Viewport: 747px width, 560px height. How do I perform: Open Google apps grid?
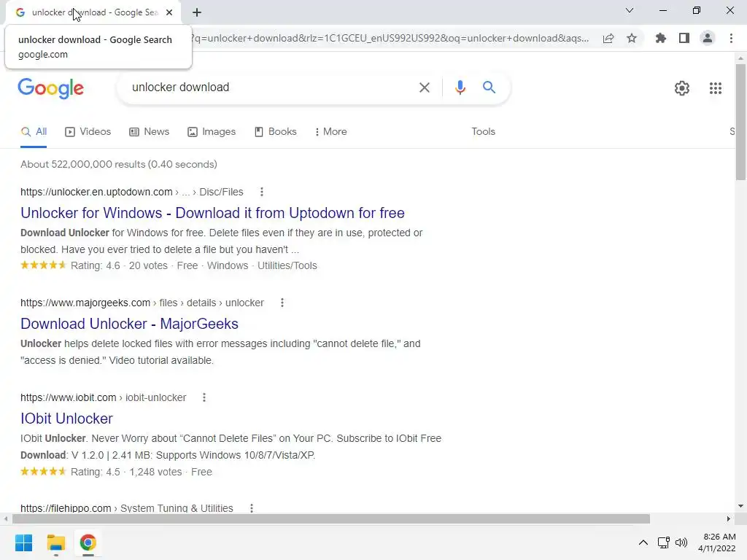(716, 88)
